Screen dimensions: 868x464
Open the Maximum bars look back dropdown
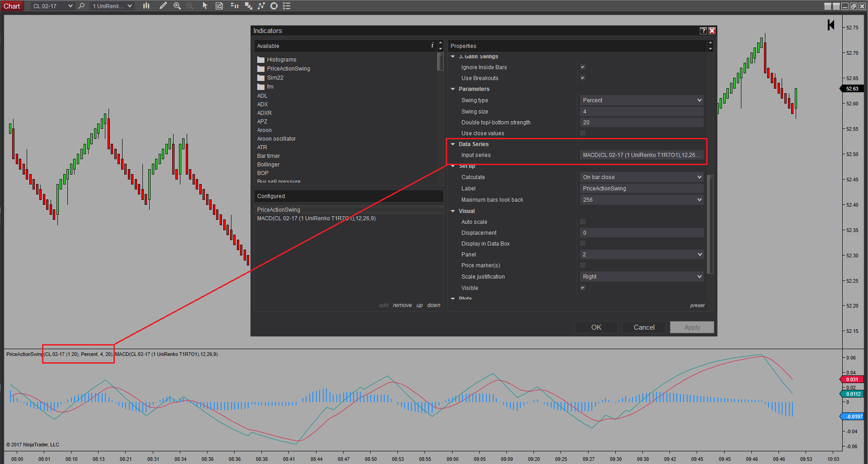[642, 199]
